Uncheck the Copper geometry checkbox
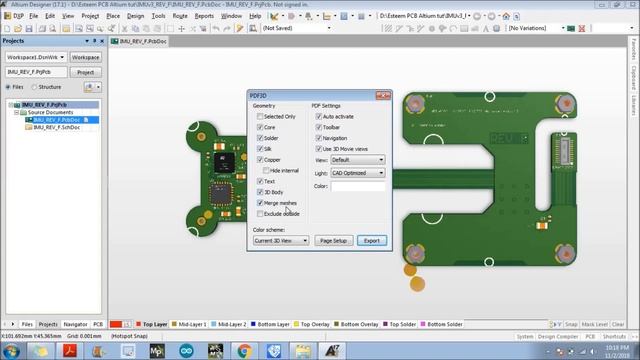This screenshot has width=640, height=360. [x=260, y=160]
